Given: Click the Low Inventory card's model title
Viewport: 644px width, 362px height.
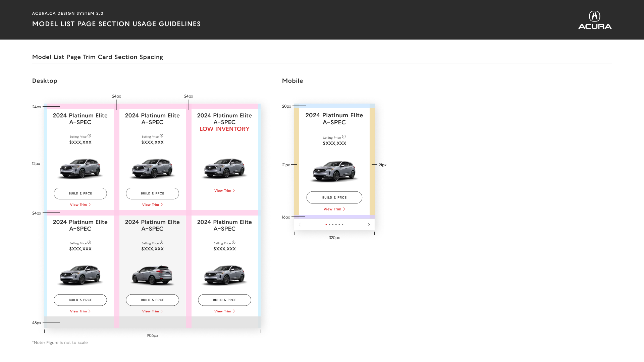Looking at the screenshot, I should [224, 119].
